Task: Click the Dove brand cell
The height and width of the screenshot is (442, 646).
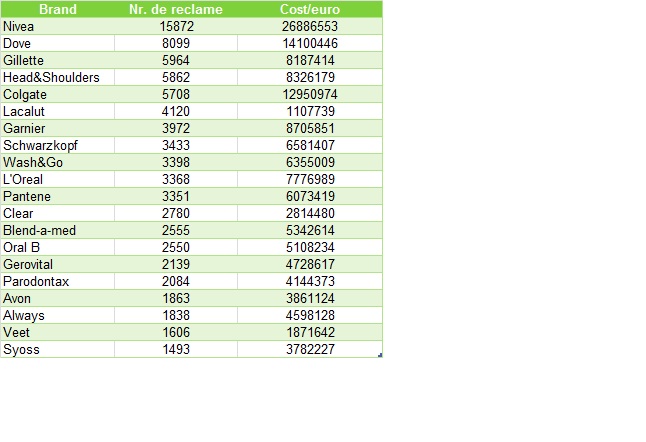Action: (x=17, y=43)
